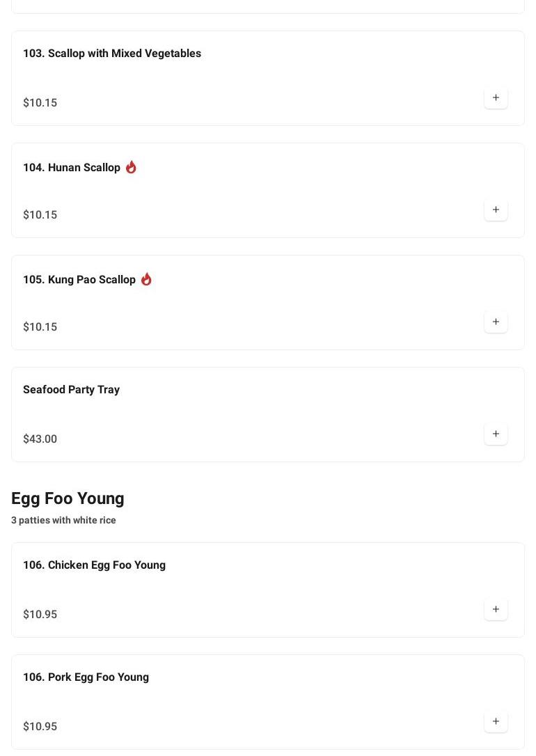Add Scallop with Mixed Vegetables to order
The height and width of the screenshot is (756, 536).
[496, 98]
